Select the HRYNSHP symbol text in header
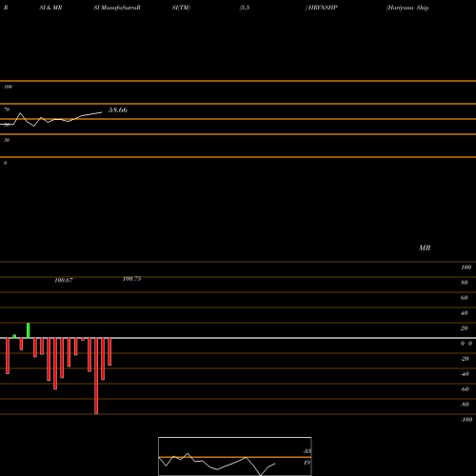 pos(321,8)
